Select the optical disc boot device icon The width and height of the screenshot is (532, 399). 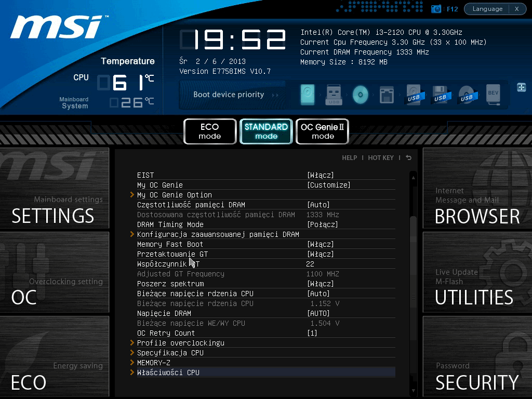[361, 95]
